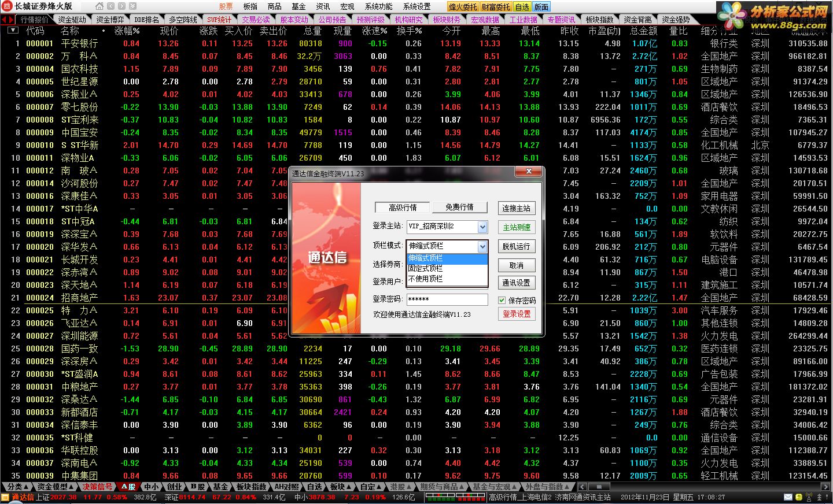Click the 烽火委托 button
833x504 pixels.
463,7
